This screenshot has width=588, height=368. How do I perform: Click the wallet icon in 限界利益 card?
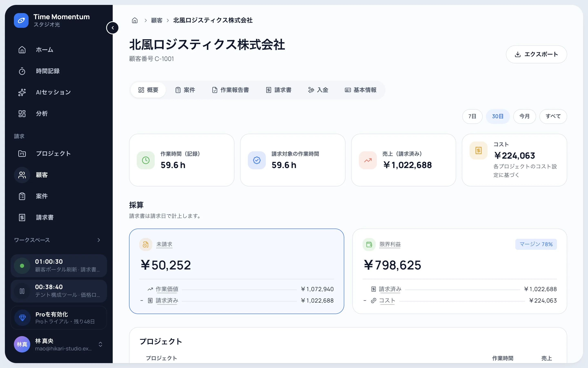point(369,244)
